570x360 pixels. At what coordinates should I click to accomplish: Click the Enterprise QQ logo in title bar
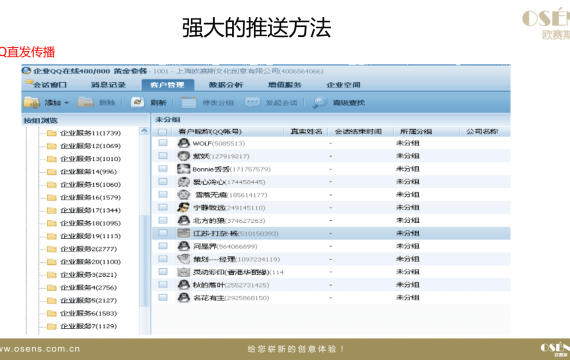pos(26,71)
